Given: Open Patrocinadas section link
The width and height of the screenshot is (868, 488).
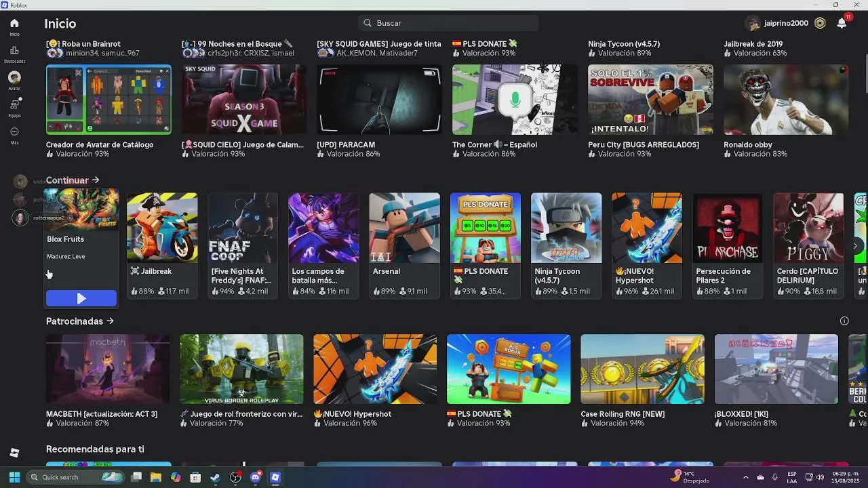Looking at the screenshot, I should coord(80,321).
